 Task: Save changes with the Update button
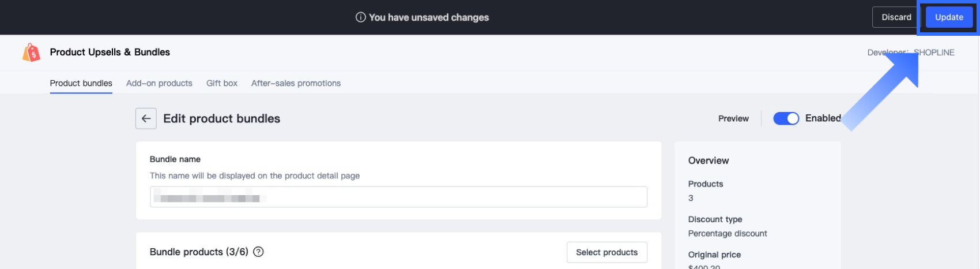pos(949,17)
